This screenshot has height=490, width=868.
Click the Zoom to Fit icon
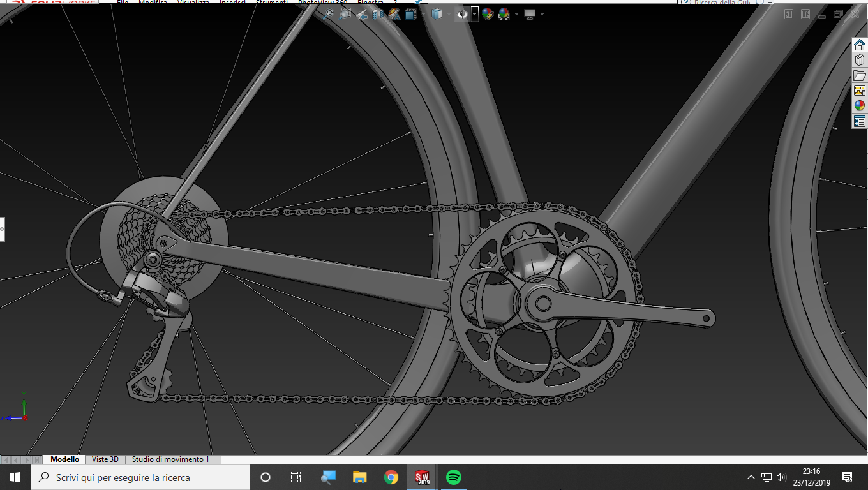point(328,13)
